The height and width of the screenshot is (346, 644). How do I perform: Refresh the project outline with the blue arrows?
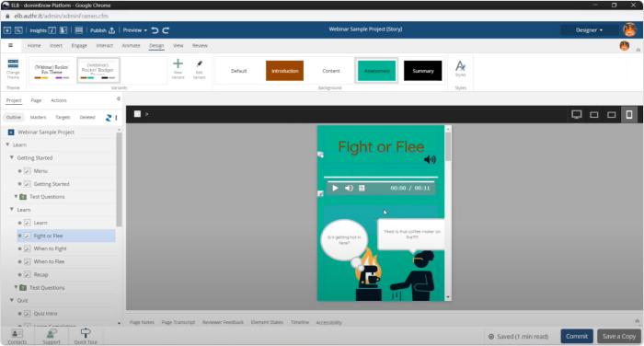(x=109, y=118)
